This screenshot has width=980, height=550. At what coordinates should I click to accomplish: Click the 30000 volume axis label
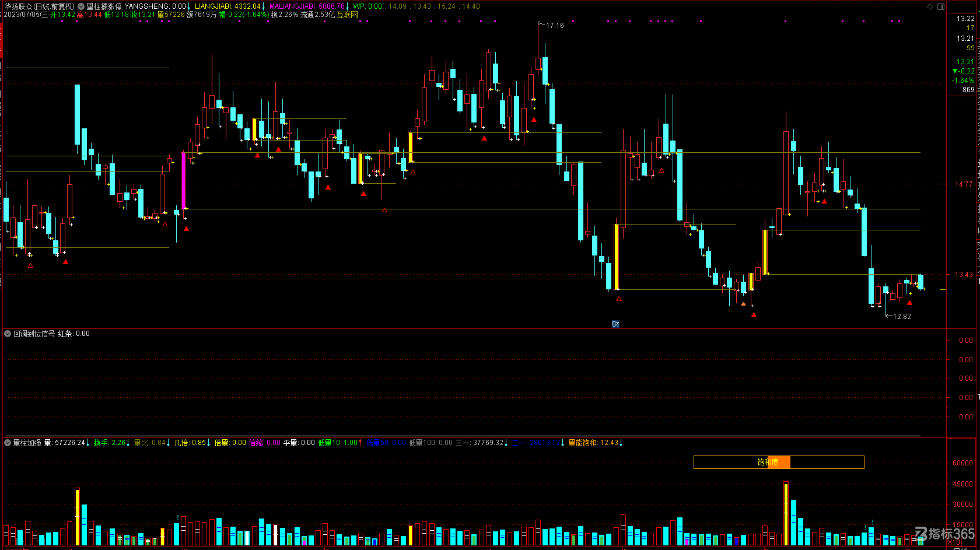pos(963,505)
